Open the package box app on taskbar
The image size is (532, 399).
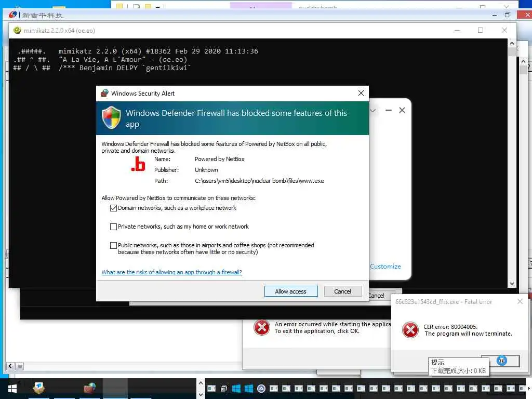pos(38,388)
